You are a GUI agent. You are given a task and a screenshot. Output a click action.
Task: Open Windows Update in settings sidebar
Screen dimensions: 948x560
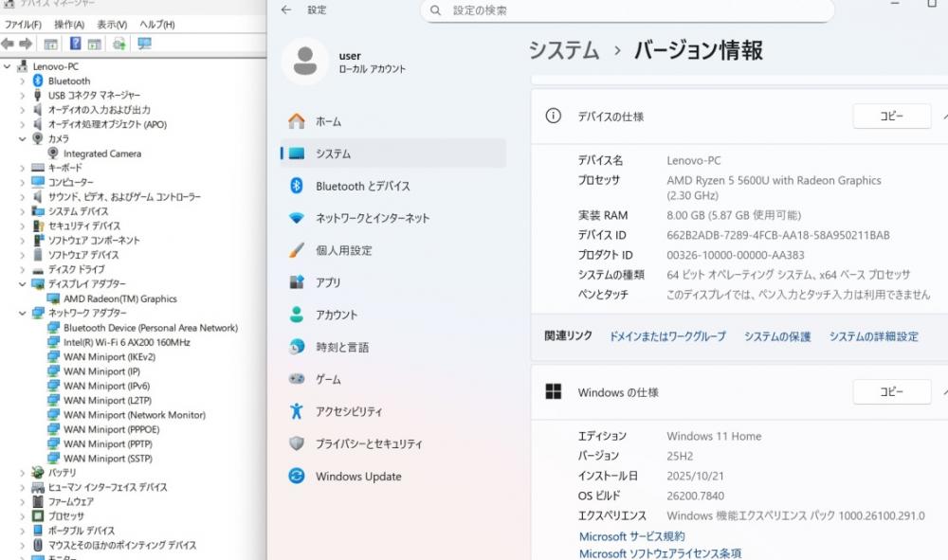point(357,477)
